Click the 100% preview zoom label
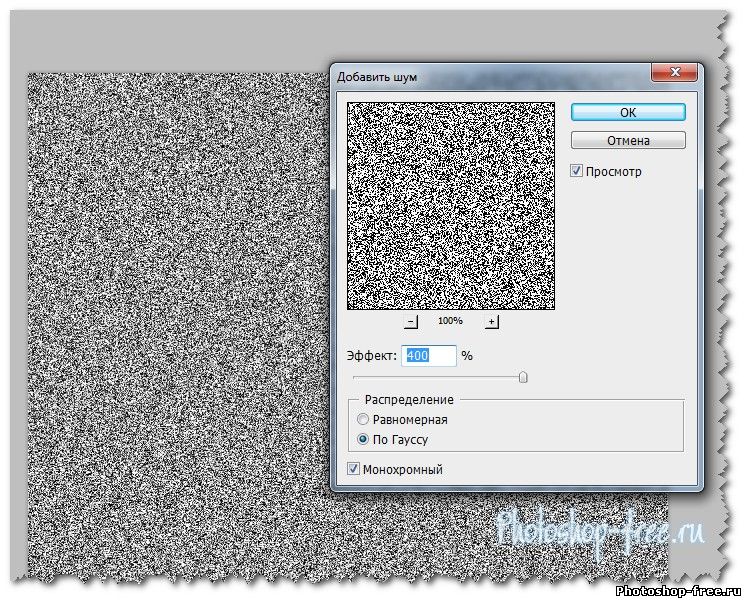This screenshot has height=601, width=746. [x=450, y=321]
